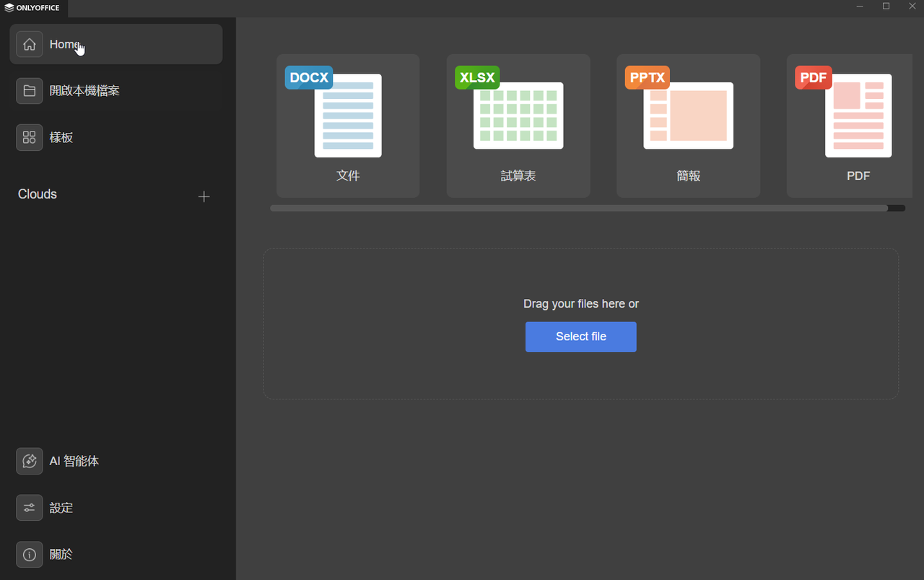Viewport: 924px width, 580px height.
Task: Click the ONLYOFFICE logo in title bar
Action: [32, 8]
